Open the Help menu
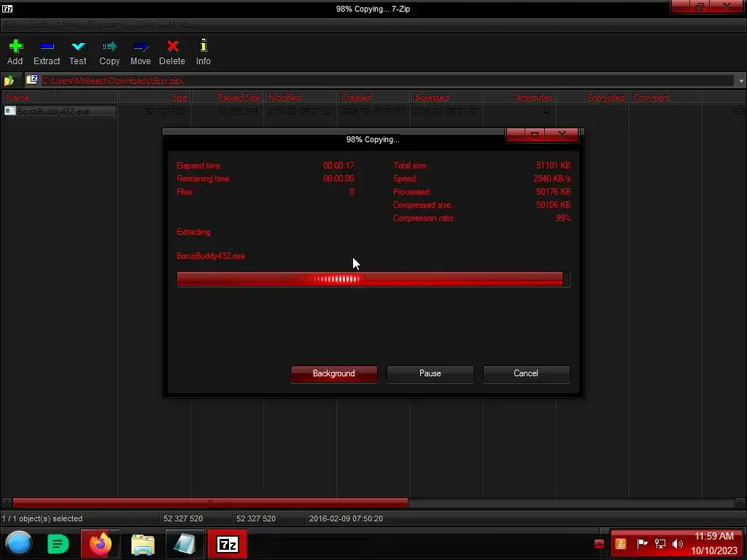The image size is (747, 560). [x=178, y=25]
